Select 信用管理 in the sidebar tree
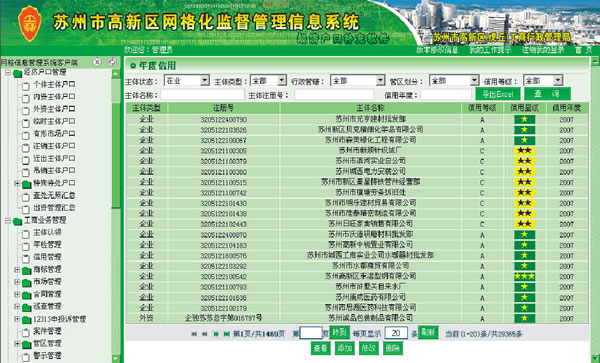 [47, 257]
